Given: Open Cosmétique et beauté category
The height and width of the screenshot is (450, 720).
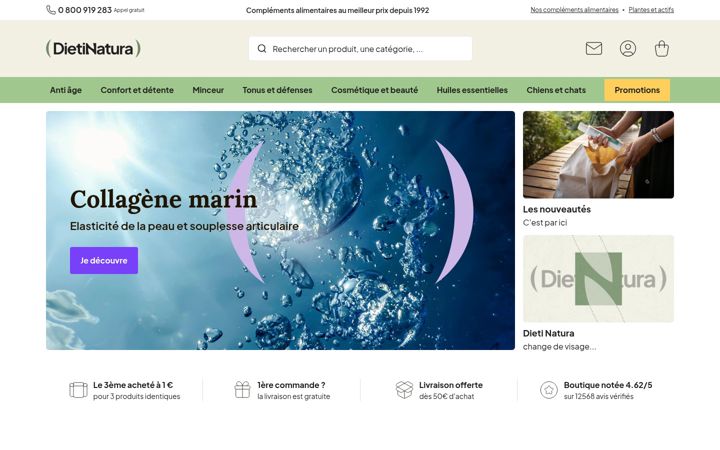Looking at the screenshot, I should pyautogui.click(x=374, y=90).
